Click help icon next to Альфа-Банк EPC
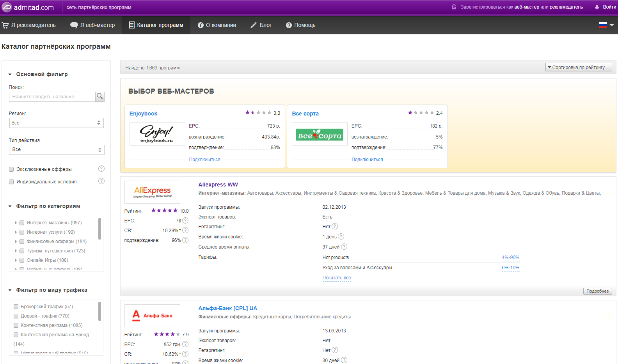Viewport: 618px width, 364px height. tap(185, 344)
